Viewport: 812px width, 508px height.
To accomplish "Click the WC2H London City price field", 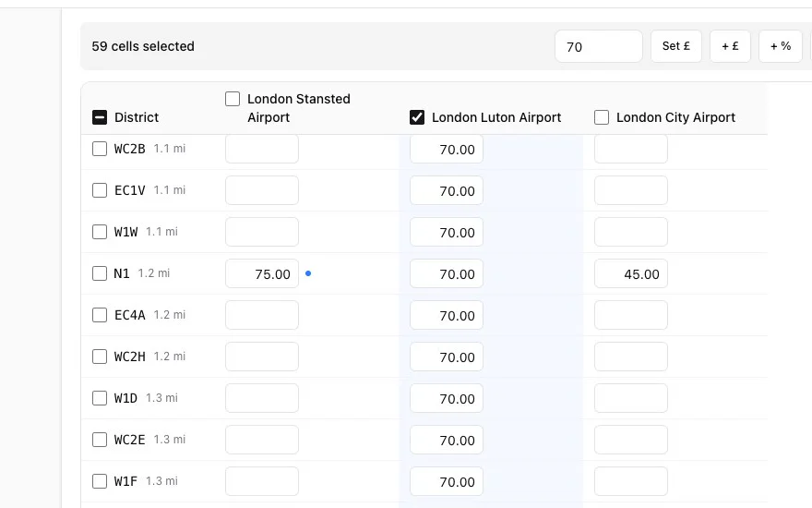I will (x=631, y=357).
